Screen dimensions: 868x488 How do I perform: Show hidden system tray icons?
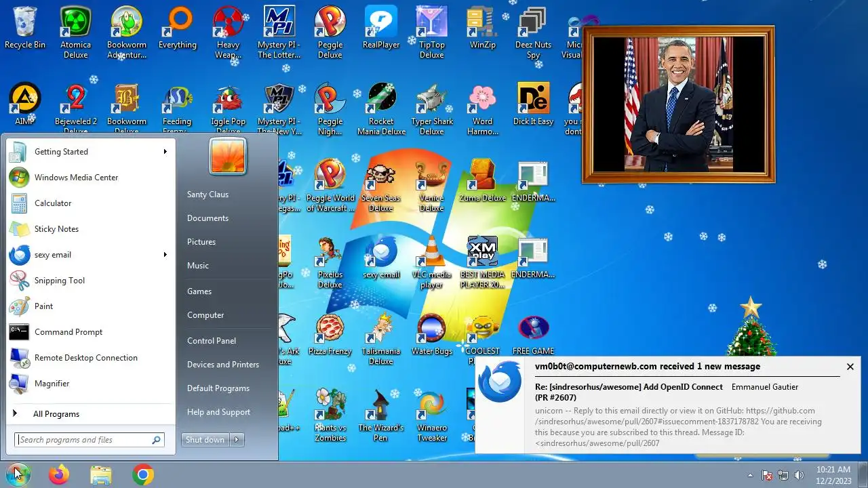click(750, 475)
